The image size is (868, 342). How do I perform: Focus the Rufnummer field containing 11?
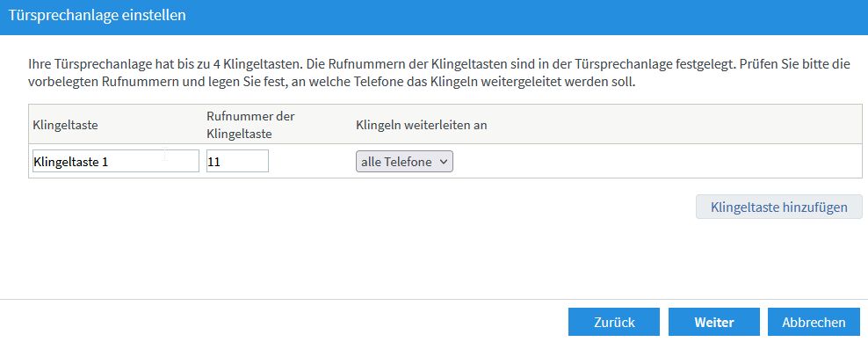(x=237, y=161)
